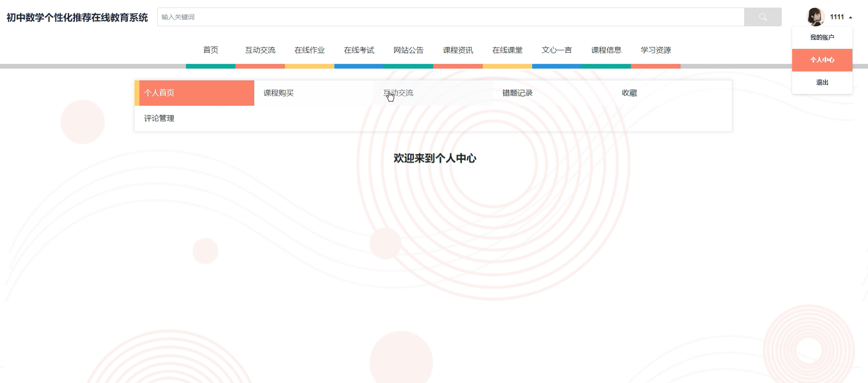Click the 欢迎来到个人中心 heading
Viewport: 868px width, 383px height.
click(x=435, y=159)
